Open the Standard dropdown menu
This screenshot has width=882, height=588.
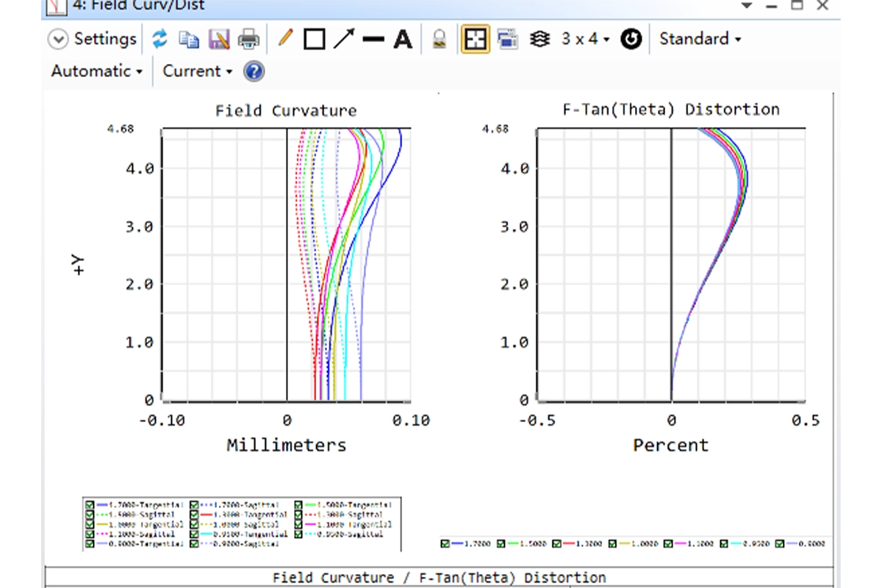(x=700, y=39)
